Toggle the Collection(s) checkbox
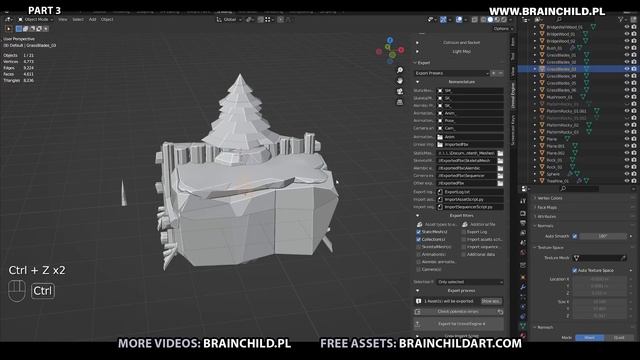Viewport: 640px width, 360px height. (418, 240)
